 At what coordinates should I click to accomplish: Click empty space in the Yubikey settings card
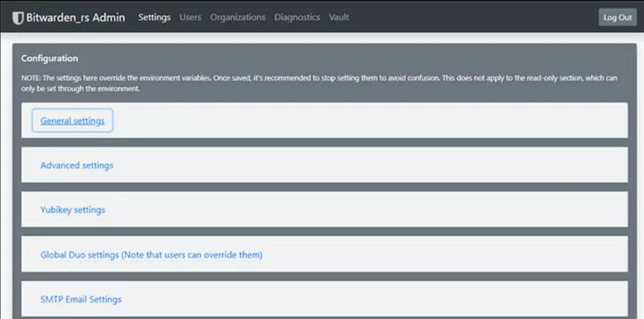(x=365, y=209)
